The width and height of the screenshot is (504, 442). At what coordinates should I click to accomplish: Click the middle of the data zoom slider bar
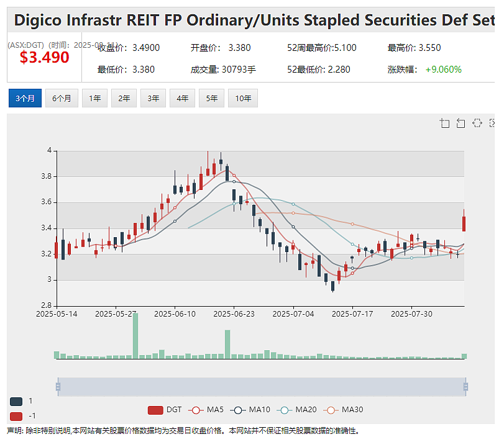[262, 387]
